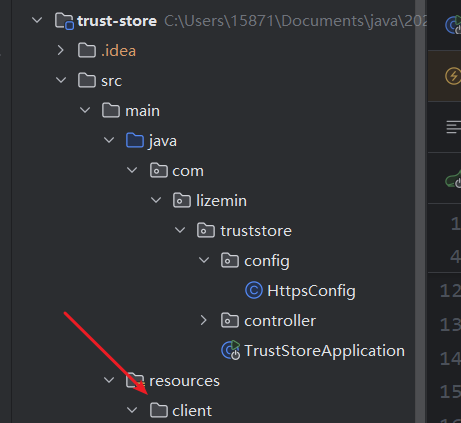Click the blue java source folder icon
This screenshot has height=423, width=461.
135,140
